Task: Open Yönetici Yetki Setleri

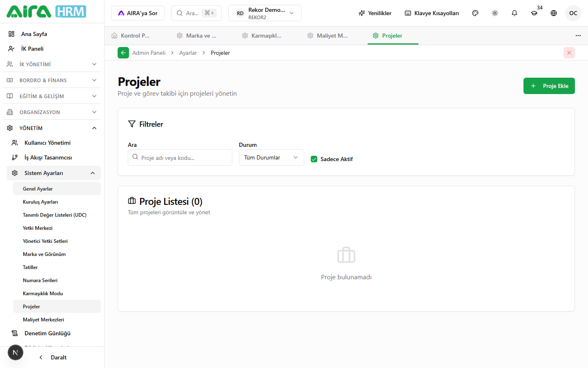Action: point(57,241)
